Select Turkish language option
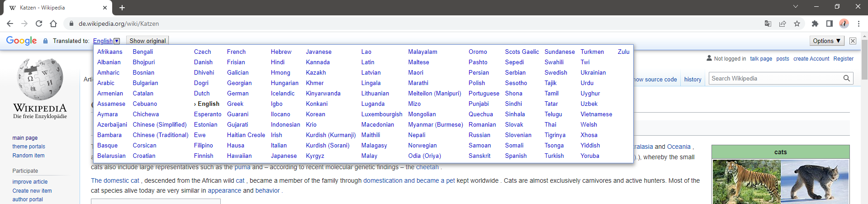The image size is (868, 204). (x=554, y=156)
